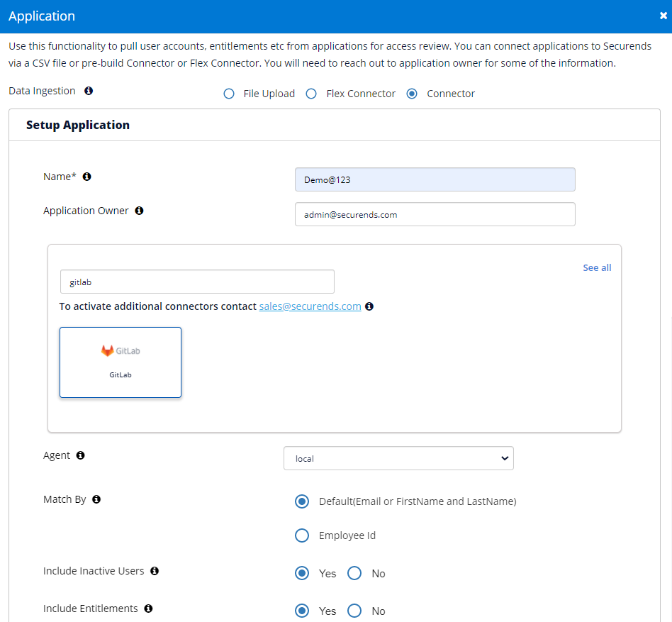Image resolution: width=672 pixels, height=622 pixels.
Task: Open info icon beside Application Owner
Action: click(x=139, y=211)
